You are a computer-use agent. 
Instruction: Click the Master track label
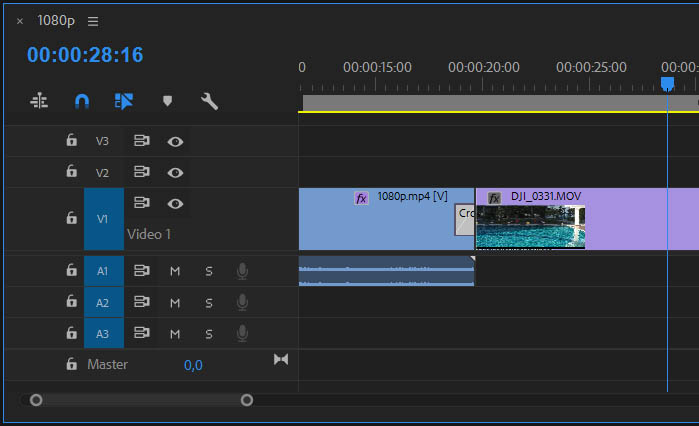107,365
